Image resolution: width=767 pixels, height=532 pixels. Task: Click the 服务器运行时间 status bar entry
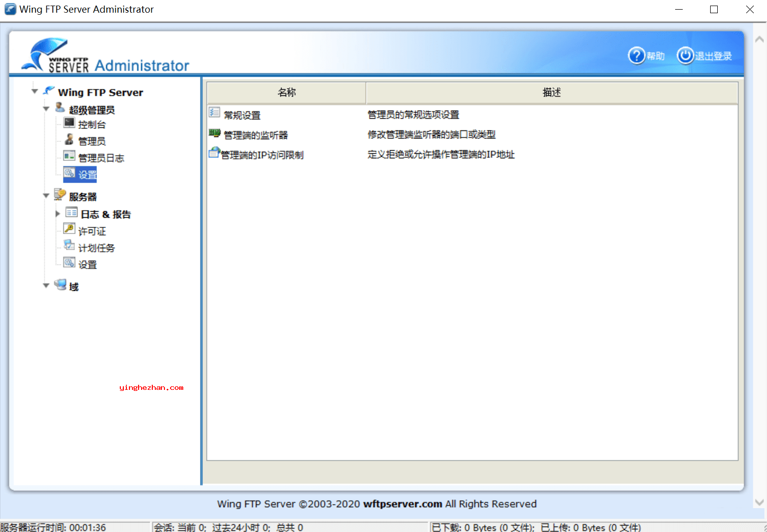tap(53, 527)
